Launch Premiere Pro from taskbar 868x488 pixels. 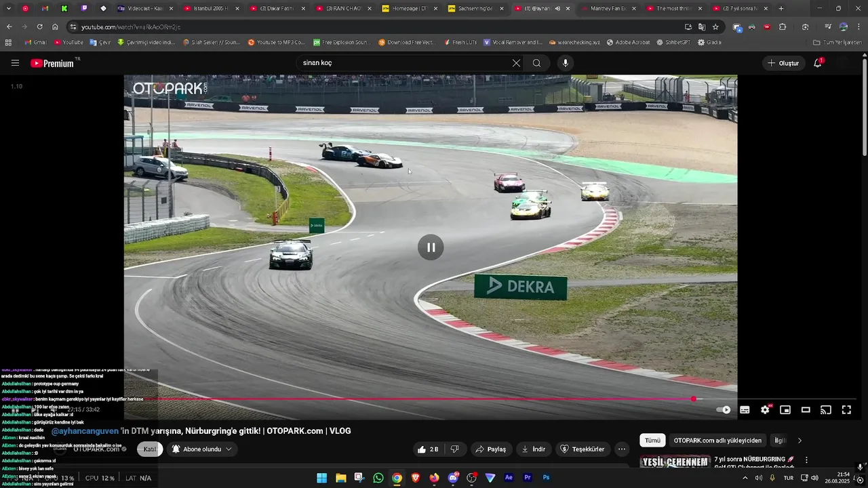tap(528, 478)
